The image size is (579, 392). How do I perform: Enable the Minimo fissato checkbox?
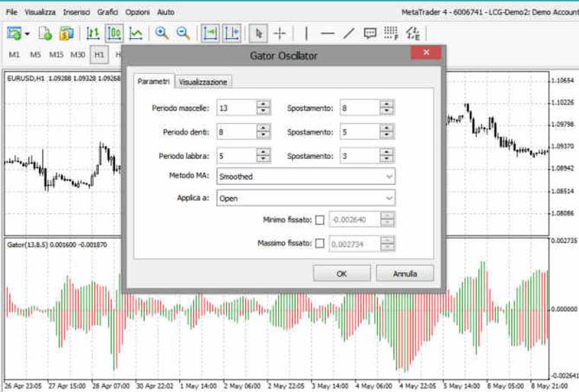coord(319,220)
